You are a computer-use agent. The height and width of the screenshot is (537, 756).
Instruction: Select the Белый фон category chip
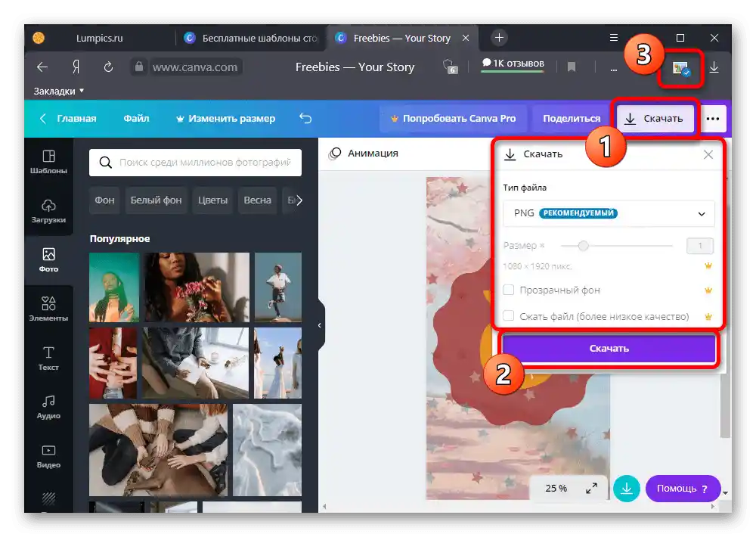156,200
